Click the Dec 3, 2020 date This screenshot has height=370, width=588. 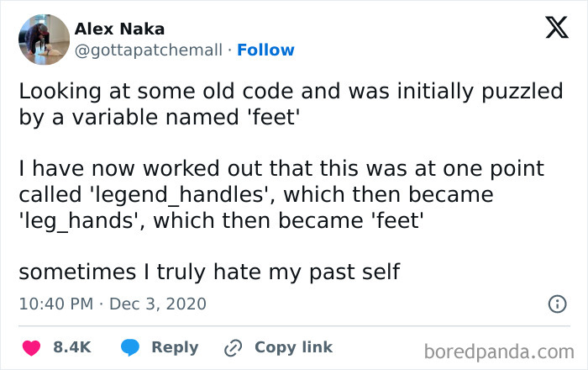pos(160,303)
